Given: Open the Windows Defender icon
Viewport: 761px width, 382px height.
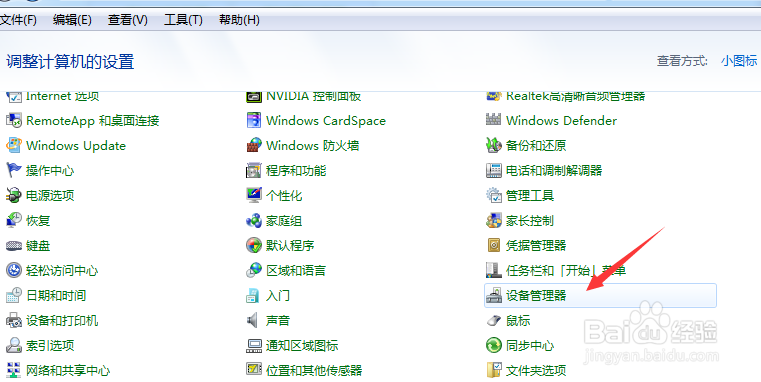Looking at the screenshot, I should click(x=494, y=120).
